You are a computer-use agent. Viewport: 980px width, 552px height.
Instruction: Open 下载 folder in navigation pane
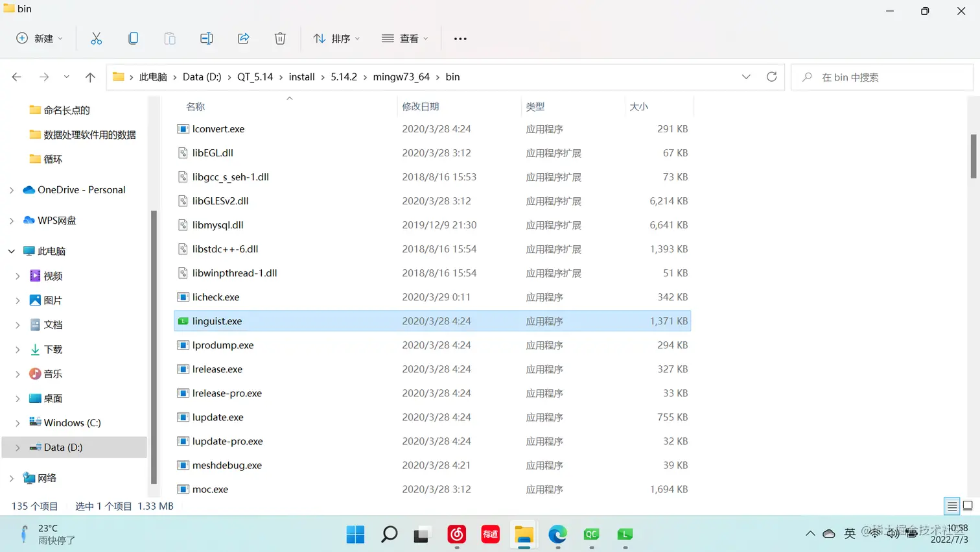(x=53, y=349)
